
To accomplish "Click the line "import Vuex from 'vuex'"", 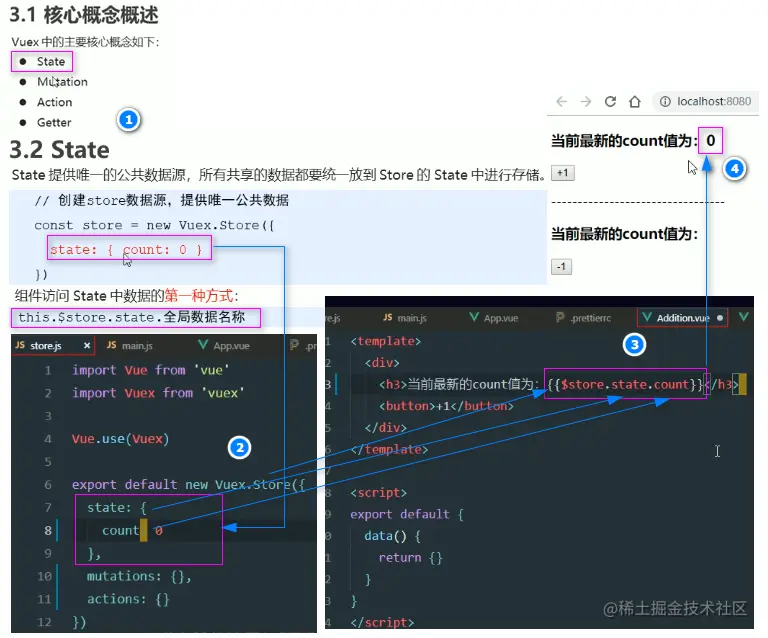I will [158, 393].
